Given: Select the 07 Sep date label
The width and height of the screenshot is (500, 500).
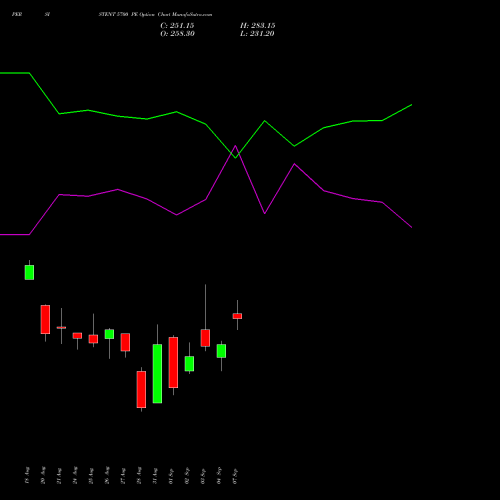Looking at the screenshot, I should [235, 475].
